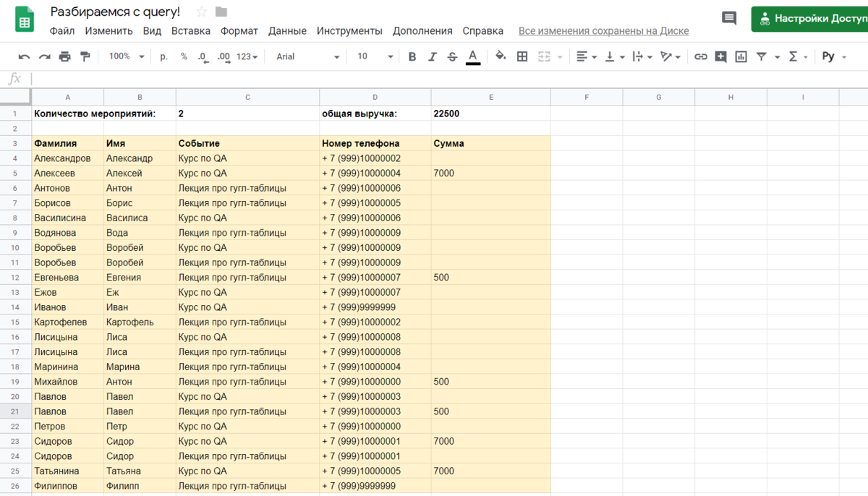Open vertical align dropdown
The image size is (868, 496).
[x=615, y=56]
